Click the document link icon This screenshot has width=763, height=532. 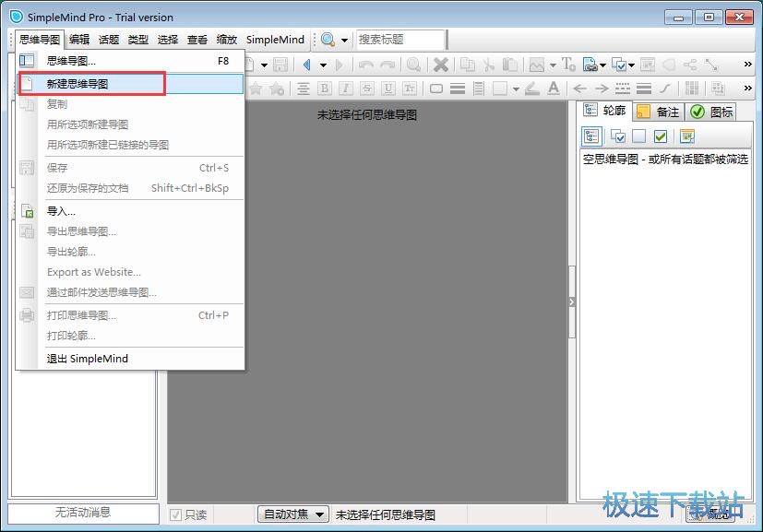[590, 65]
